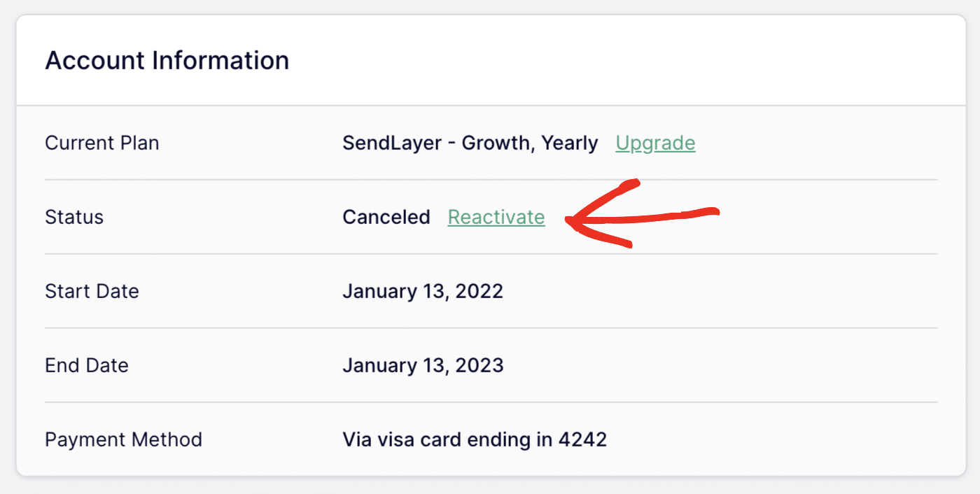Click the word Yearly in the plan name
Viewport: 980px width, 494px height.
point(570,143)
